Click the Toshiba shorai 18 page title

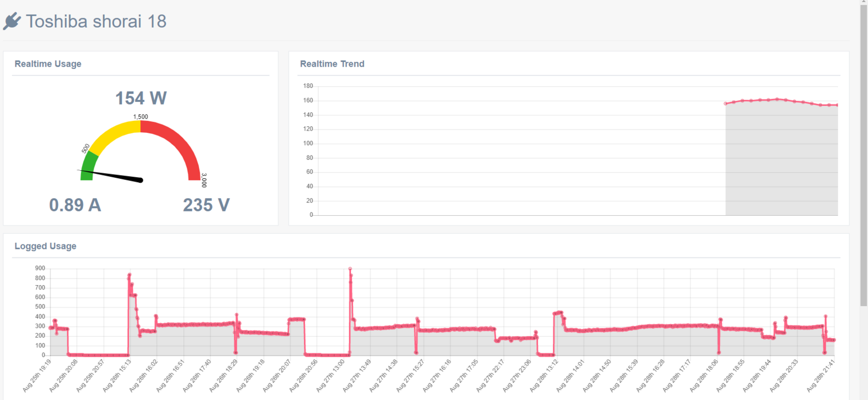point(96,21)
